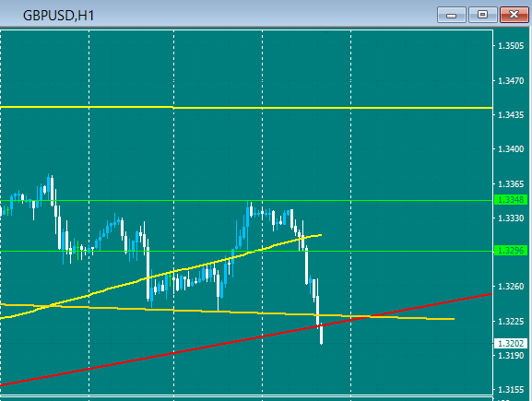Click the restore chart window button
Image resolution: width=532 pixels, height=401 pixels.
pyautogui.click(x=482, y=15)
